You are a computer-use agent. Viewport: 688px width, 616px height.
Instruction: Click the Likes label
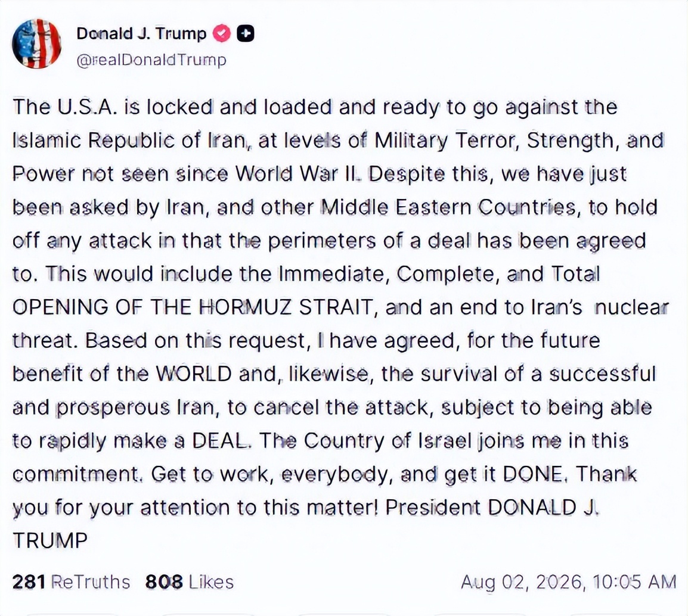click(x=212, y=582)
